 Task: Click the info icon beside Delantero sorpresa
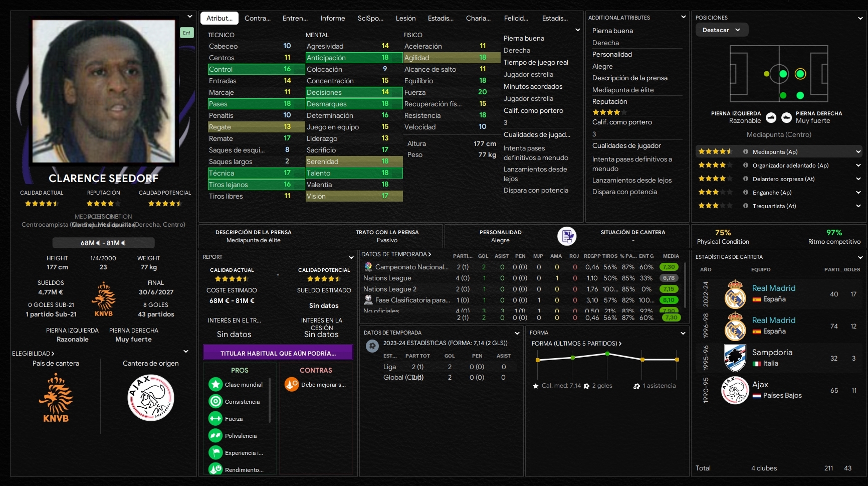[746, 179]
